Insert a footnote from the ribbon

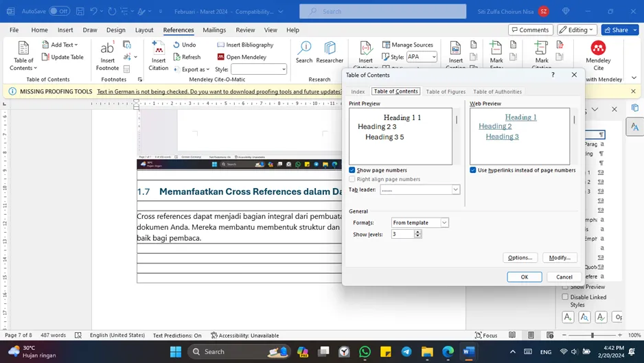pos(107,56)
